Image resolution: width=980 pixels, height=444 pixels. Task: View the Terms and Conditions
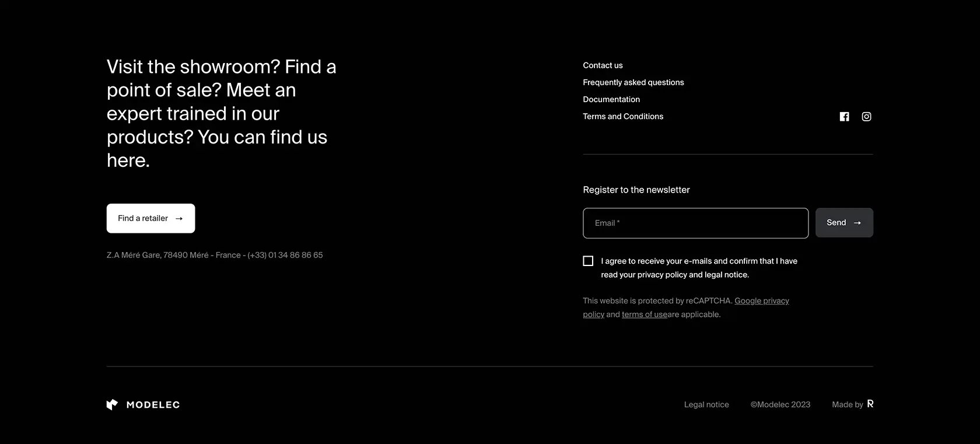pyautogui.click(x=622, y=116)
